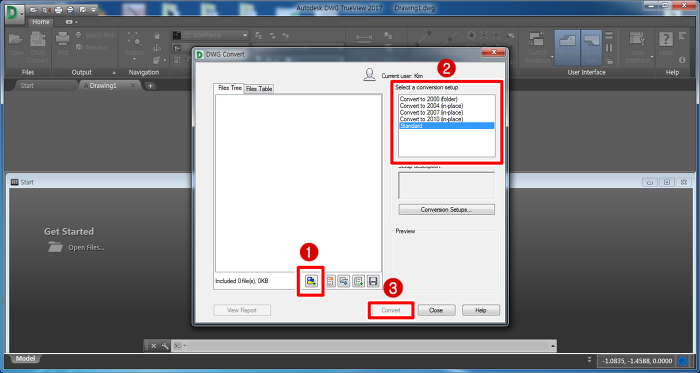Click Batch Plot in the Output panel
700x373 pixels.
pyautogui.click(x=95, y=35)
